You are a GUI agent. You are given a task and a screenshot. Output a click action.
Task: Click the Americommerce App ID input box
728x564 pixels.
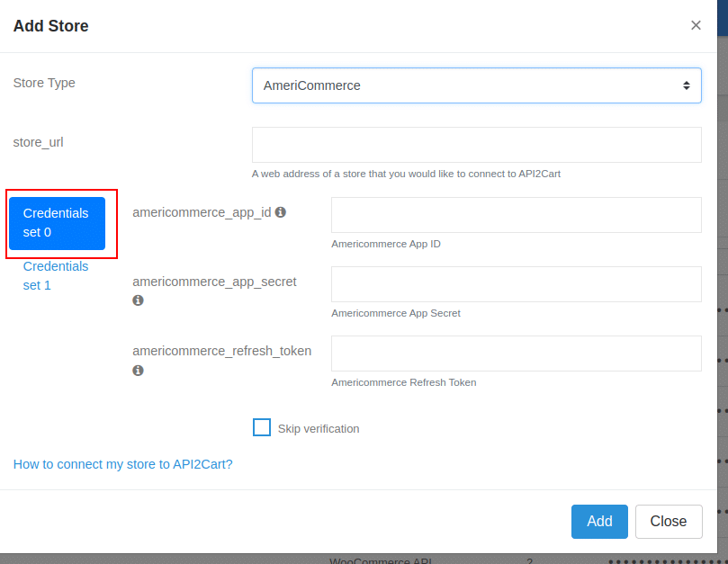pyautogui.click(x=516, y=214)
